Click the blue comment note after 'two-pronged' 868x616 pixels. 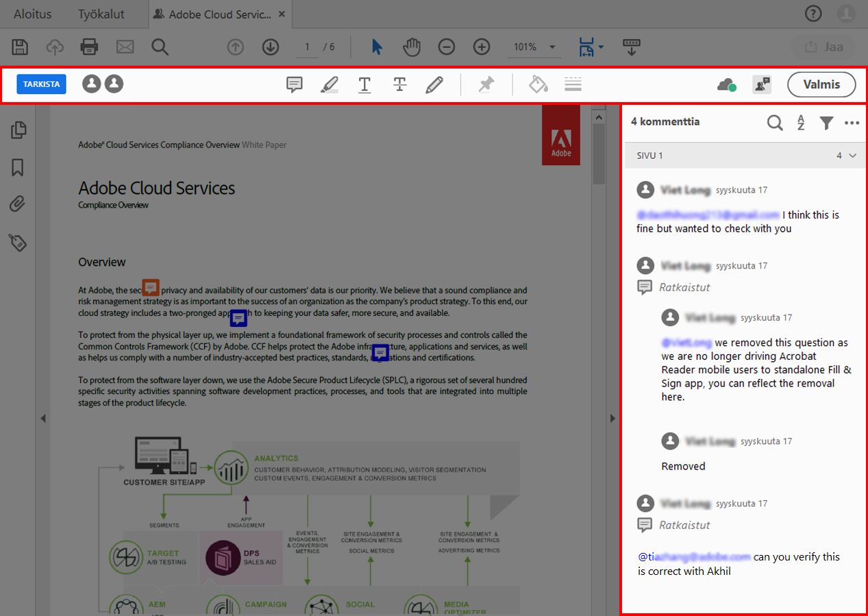[x=238, y=318]
